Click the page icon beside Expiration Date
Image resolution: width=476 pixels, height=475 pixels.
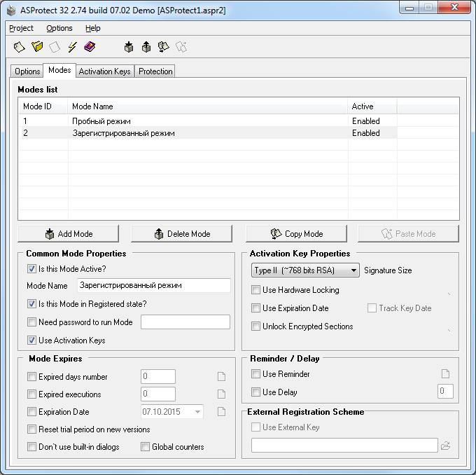tap(222, 412)
